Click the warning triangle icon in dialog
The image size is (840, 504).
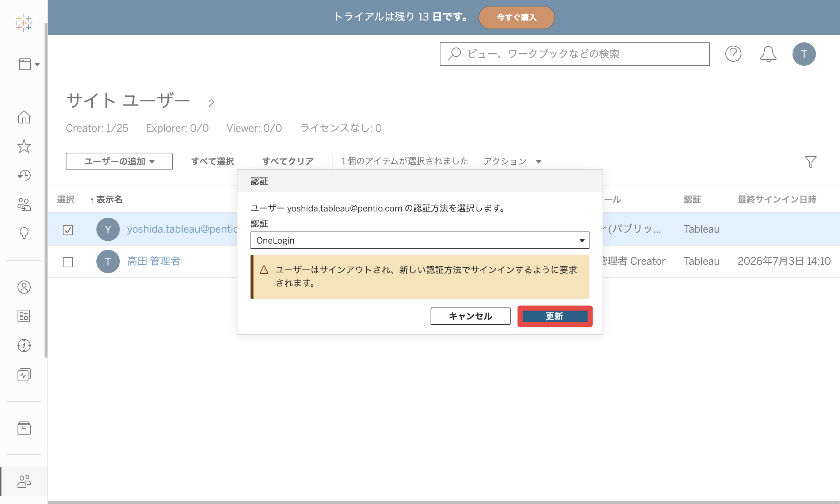click(x=264, y=270)
